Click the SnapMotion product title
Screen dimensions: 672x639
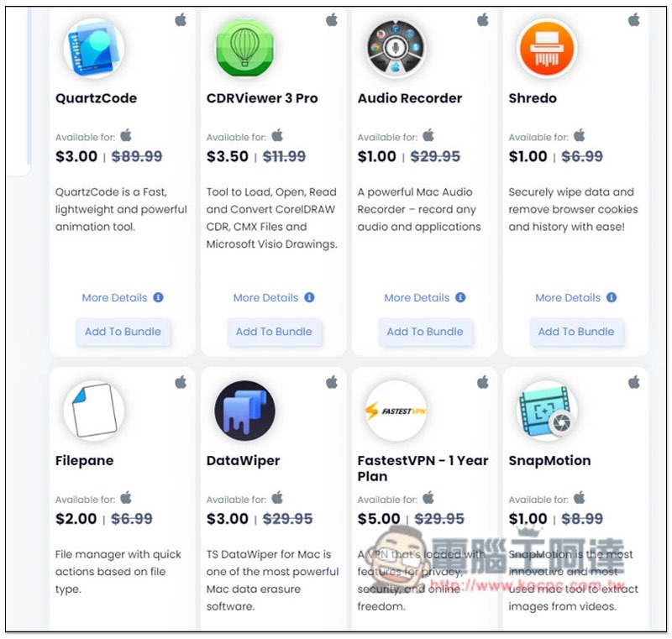pos(549,461)
